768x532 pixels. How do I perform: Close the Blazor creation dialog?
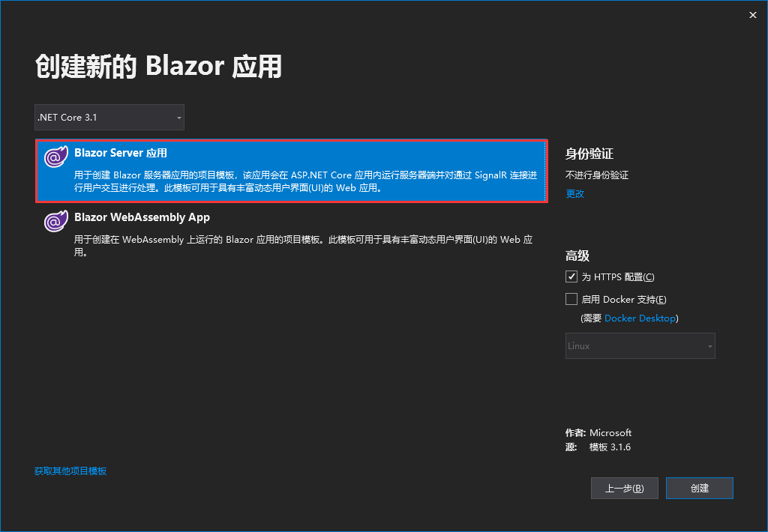pyautogui.click(x=753, y=15)
